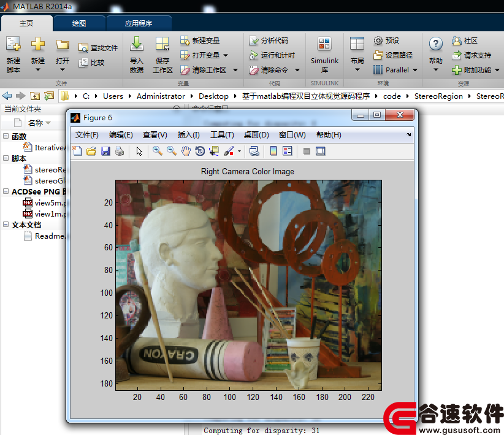Switch to the 应用程序 (Apps) tab
504x435 pixels.
[139, 23]
